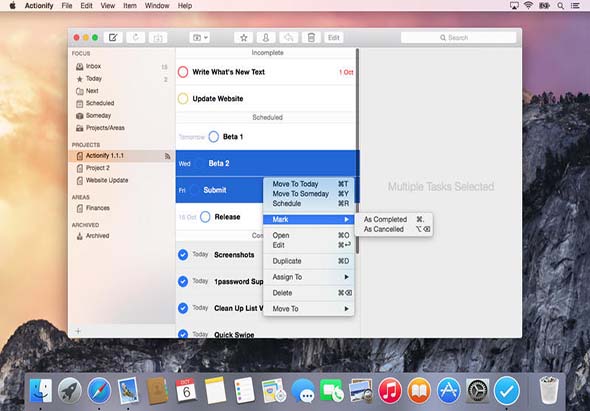
Task: Check off Release task circle
Action: (x=205, y=217)
